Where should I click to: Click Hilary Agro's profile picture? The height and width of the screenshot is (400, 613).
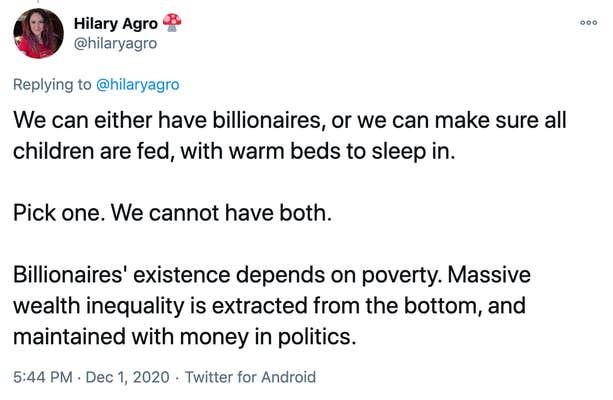click(x=38, y=33)
